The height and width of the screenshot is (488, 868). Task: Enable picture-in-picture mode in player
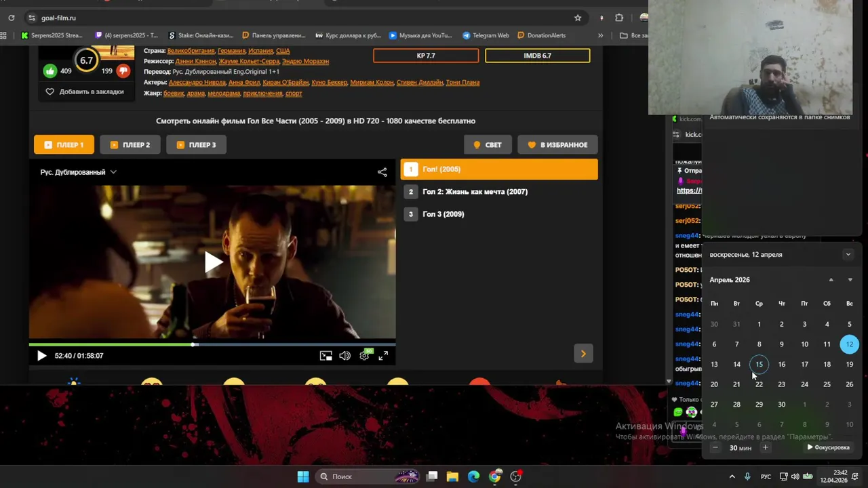coord(326,355)
